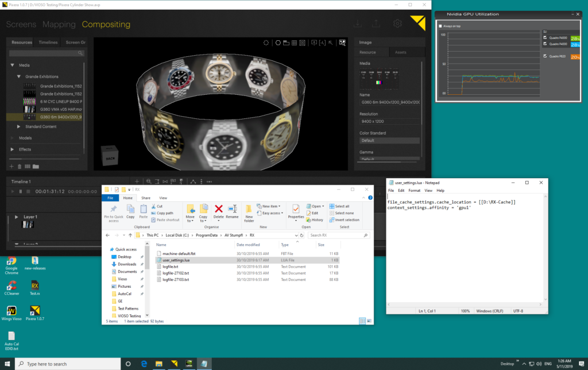
Task: Uncheck the Quadro P620 checkbox
Action: [x=545, y=56]
